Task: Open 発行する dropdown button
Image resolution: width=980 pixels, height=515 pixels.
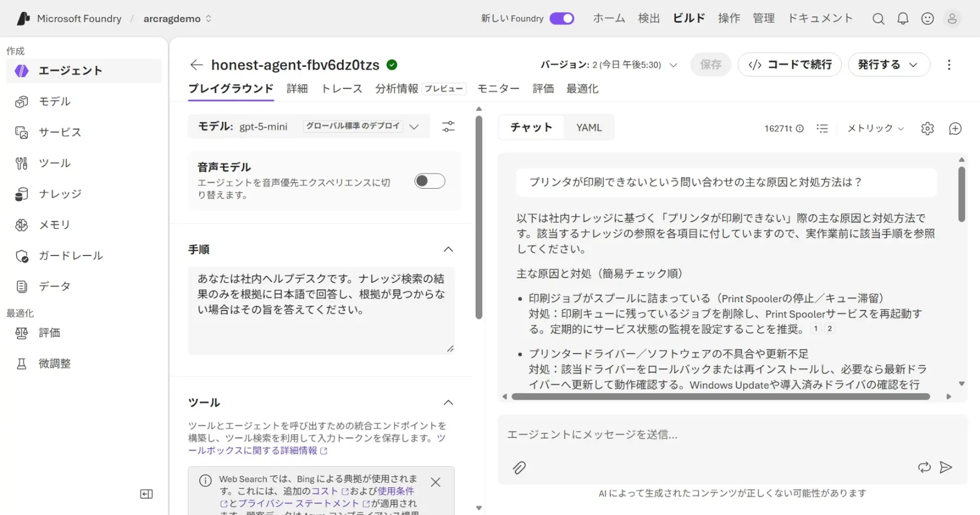Action: click(889, 65)
